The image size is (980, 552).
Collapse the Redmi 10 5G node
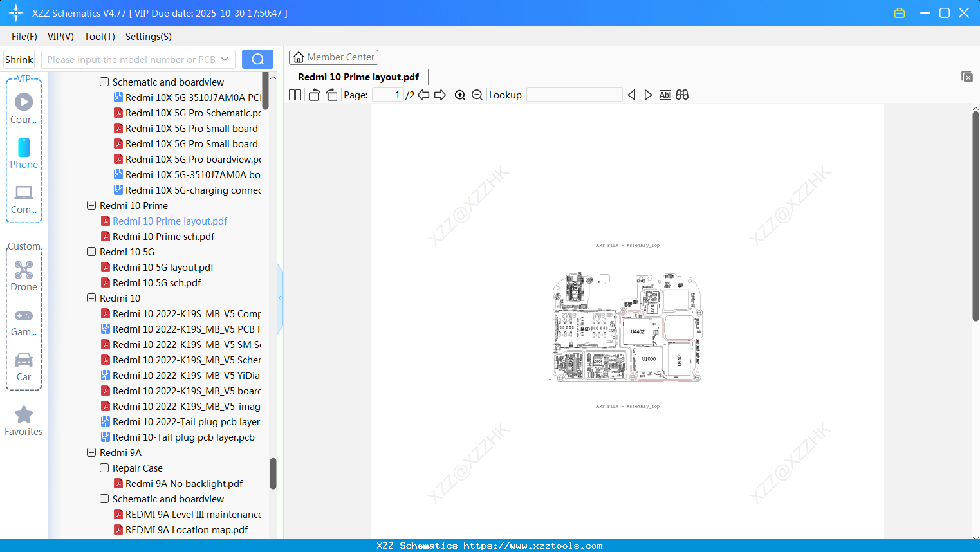click(x=91, y=252)
